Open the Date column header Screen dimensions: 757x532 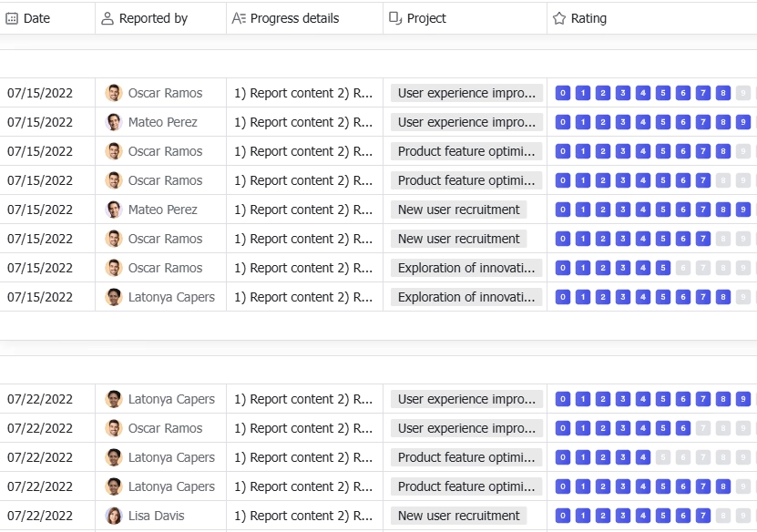coord(47,18)
